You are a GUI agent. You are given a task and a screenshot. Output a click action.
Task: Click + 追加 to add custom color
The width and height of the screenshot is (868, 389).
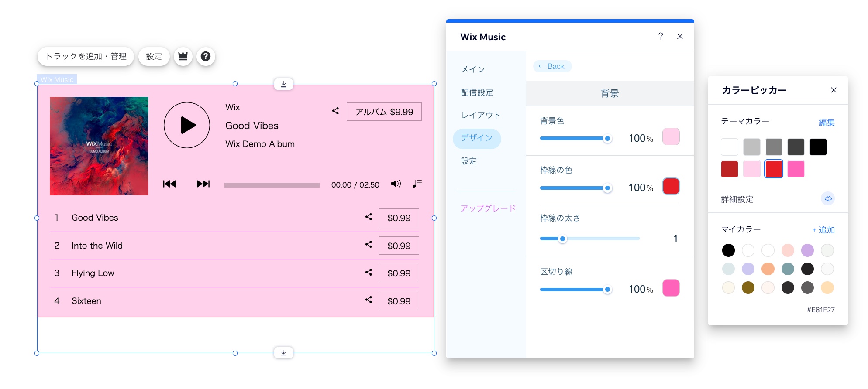(823, 230)
